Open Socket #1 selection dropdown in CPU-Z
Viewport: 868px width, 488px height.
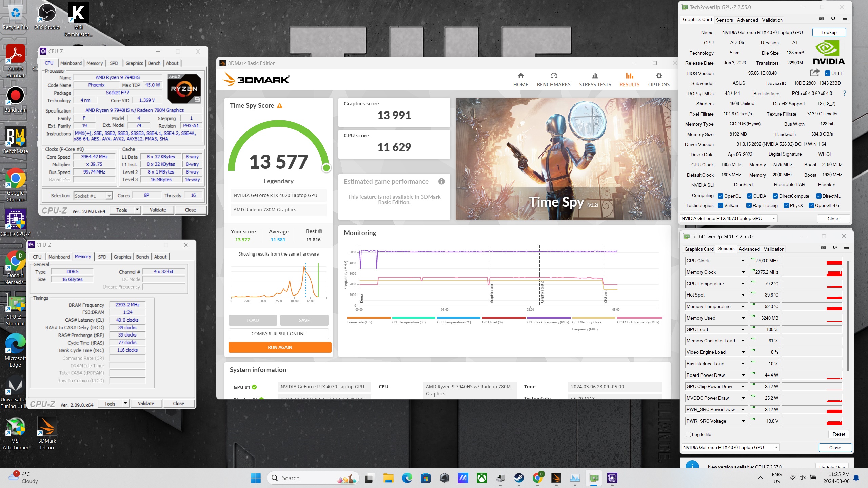[93, 196]
